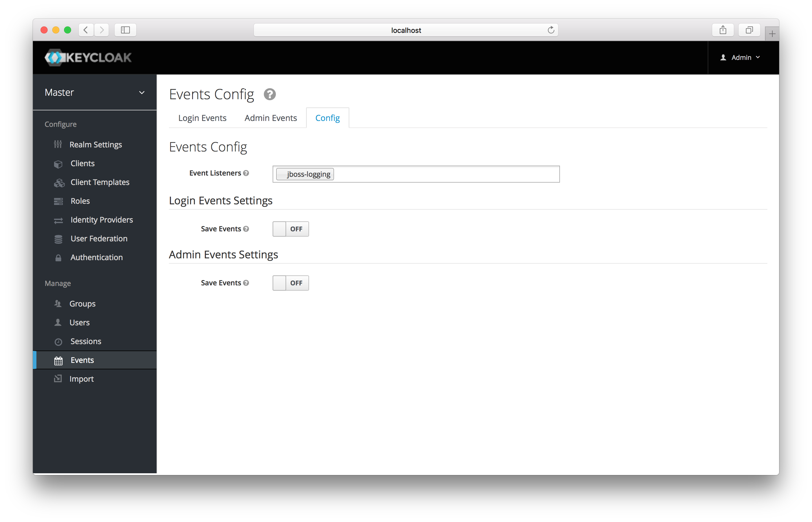Click the Event Listeners help icon

click(x=246, y=173)
